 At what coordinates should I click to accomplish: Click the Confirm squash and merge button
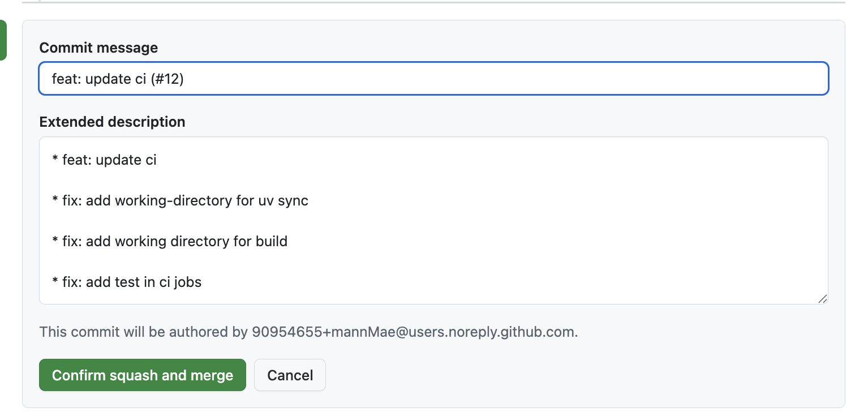point(143,375)
